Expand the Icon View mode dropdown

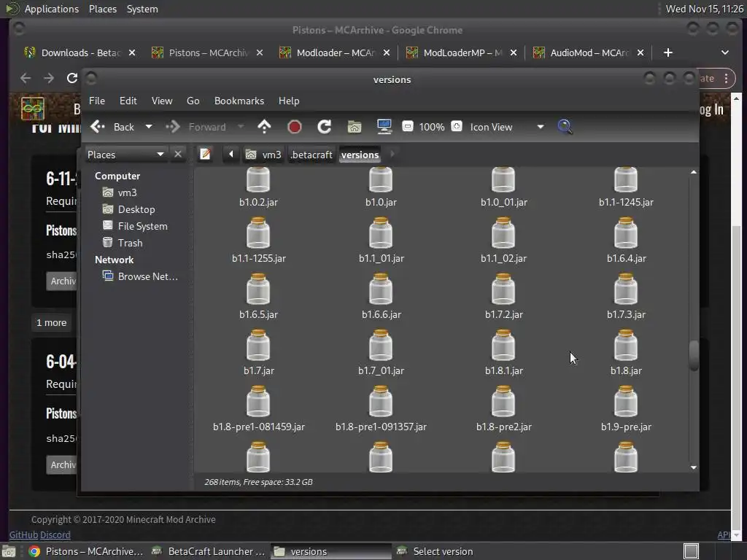[540, 127]
